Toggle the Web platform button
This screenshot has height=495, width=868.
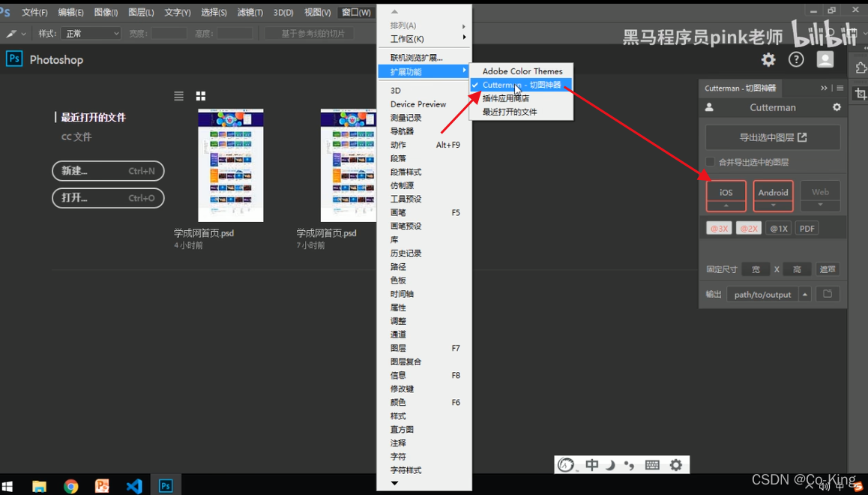click(820, 192)
